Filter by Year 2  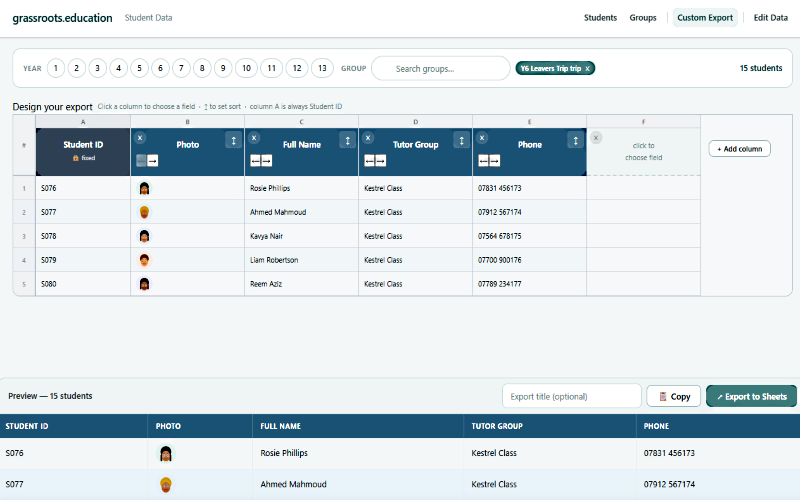coord(77,68)
